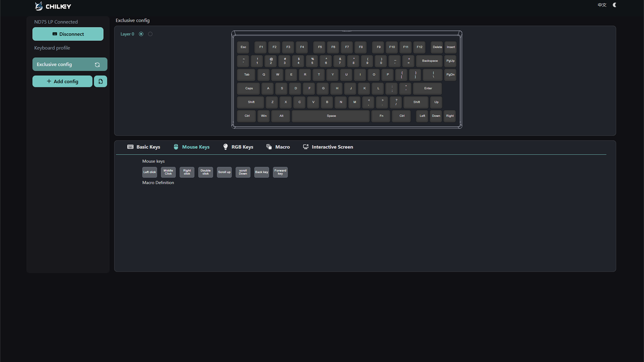644x362 pixels.
Task: Open the RGB Keys tab
Action: [238, 147]
